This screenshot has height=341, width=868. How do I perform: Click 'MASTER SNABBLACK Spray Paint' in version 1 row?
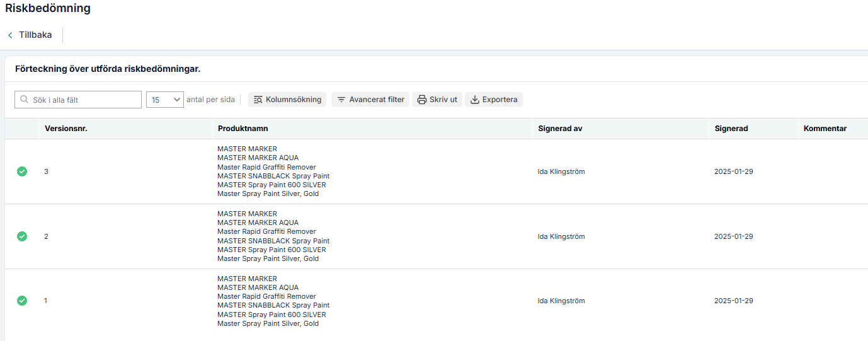pos(273,306)
